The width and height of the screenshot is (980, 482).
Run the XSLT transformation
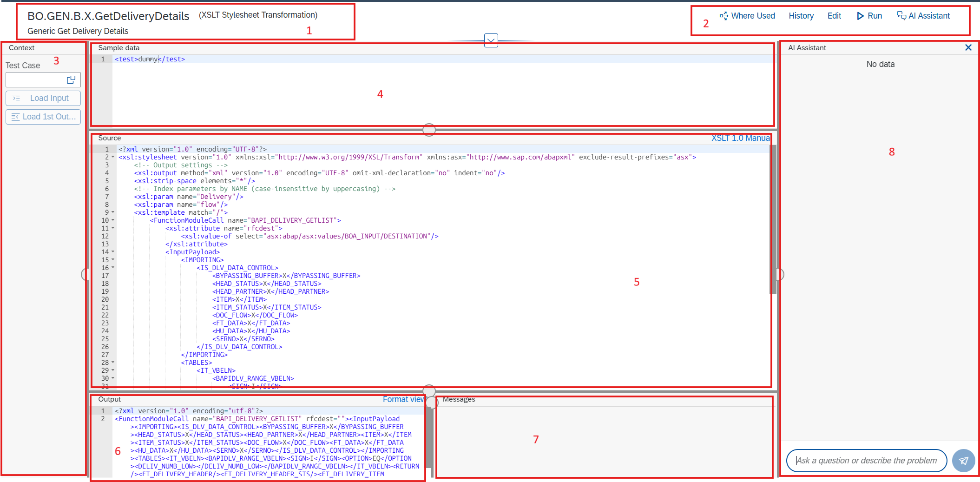click(869, 16)
